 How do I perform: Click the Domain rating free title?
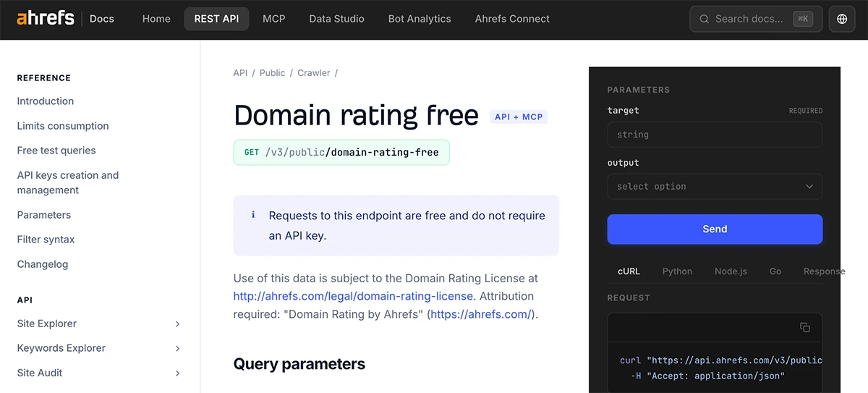coord(356,116)
